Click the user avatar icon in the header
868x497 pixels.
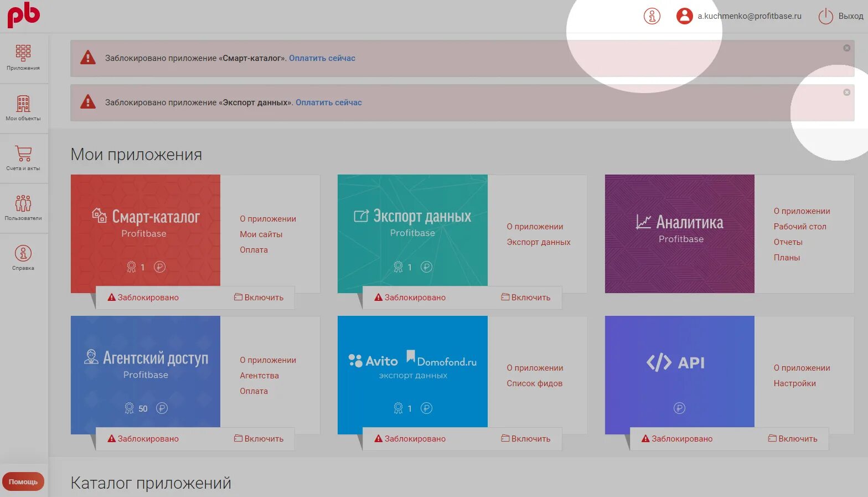pos(685,16)
